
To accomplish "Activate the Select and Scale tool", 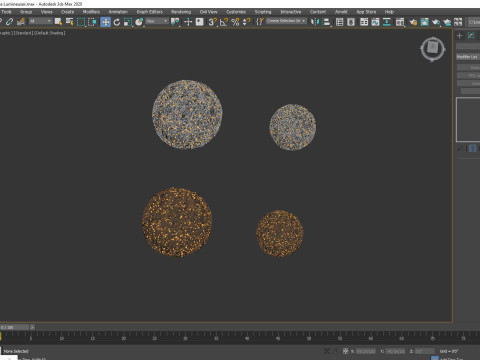I will 128,22.
